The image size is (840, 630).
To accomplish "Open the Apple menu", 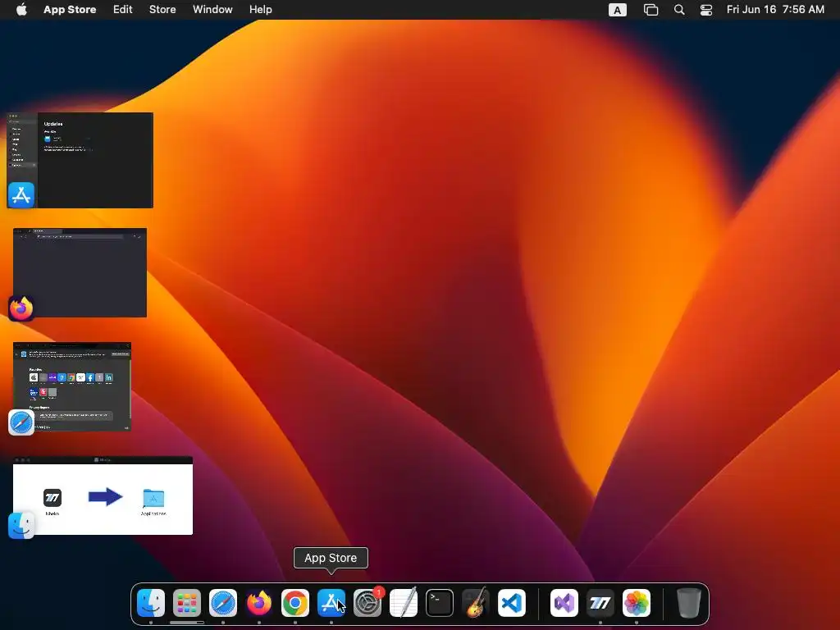I will pyautogui.click(x=21, y=9).
